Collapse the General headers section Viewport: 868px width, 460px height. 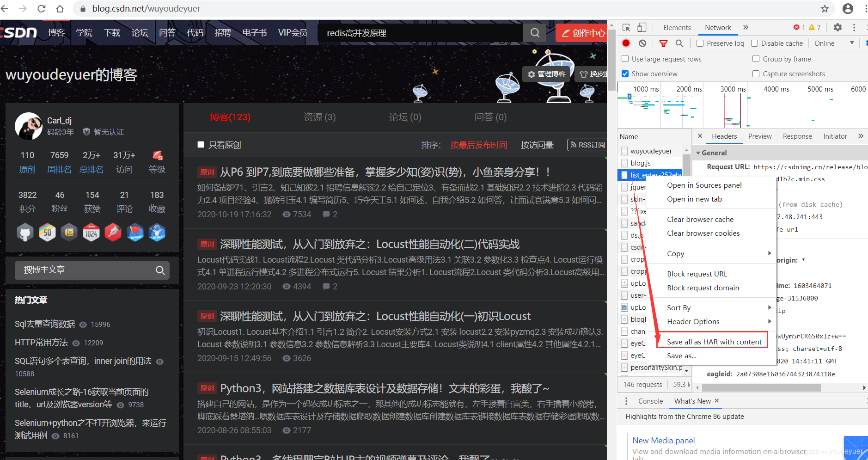699,153
